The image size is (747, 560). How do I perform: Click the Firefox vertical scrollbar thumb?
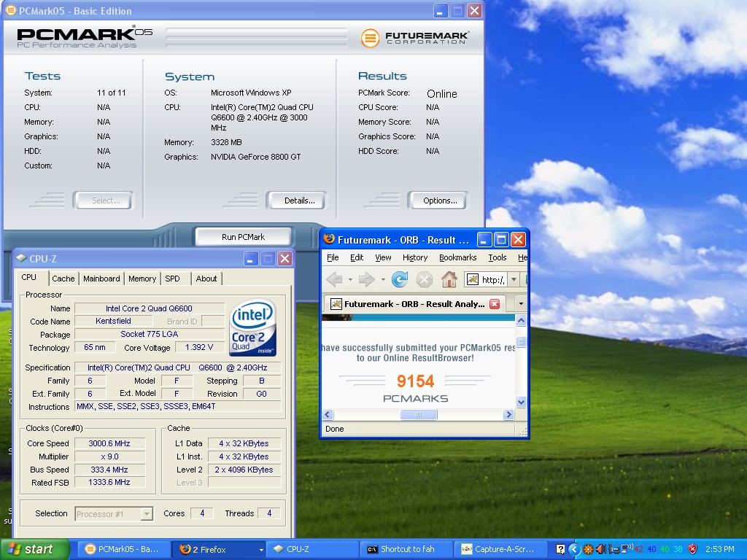[521, 342]
